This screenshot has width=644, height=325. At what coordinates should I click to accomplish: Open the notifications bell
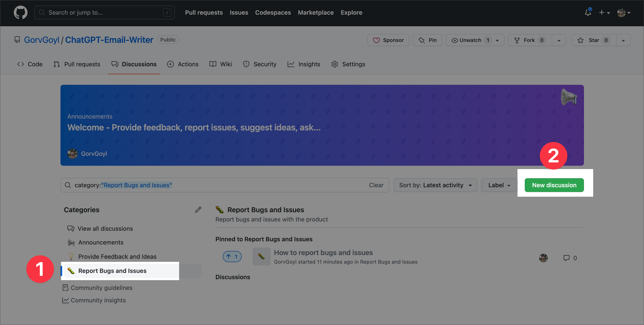coord(588,12)
